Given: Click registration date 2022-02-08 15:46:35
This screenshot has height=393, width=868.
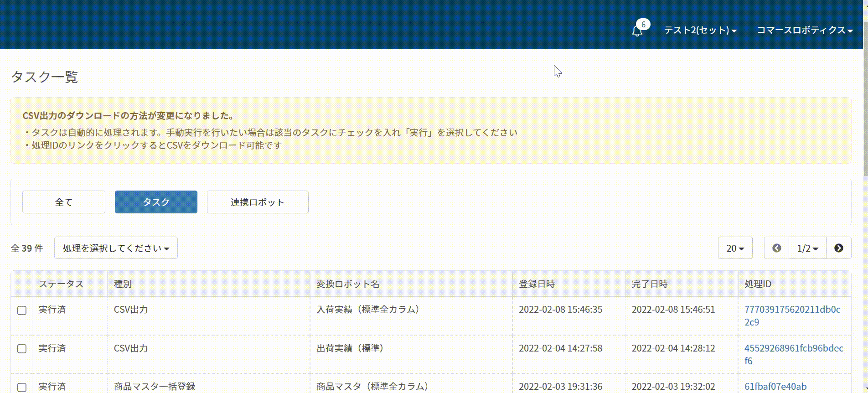Looking at the screenshot, I should [x=560, y=310].
